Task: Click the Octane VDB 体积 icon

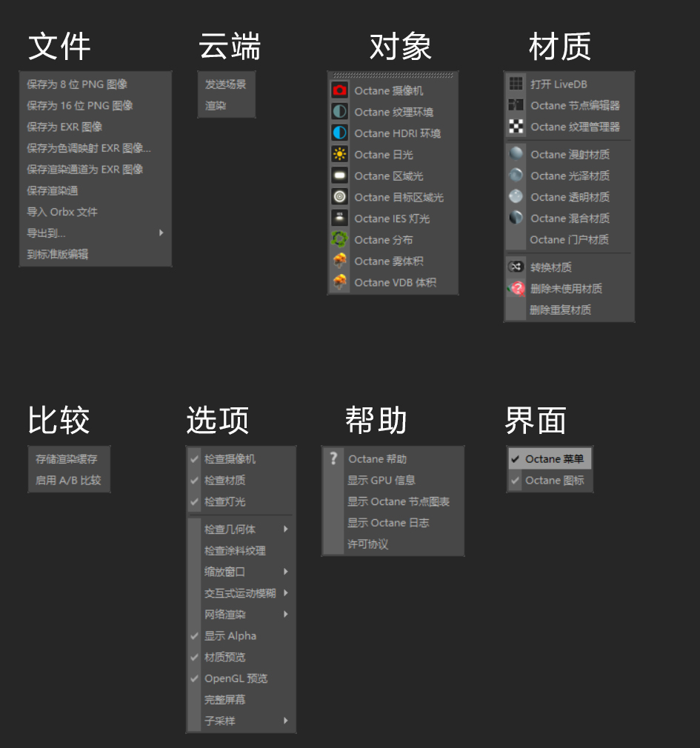Action: click(340, 282)
